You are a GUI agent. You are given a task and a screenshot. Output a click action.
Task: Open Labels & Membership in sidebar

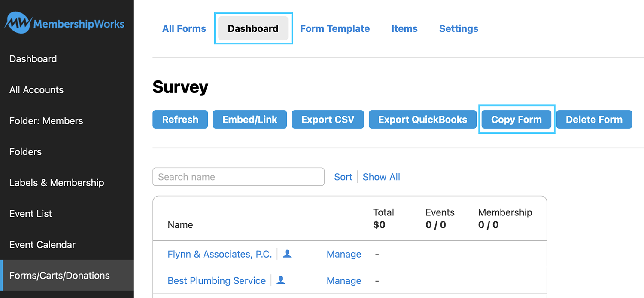point(57,183)
